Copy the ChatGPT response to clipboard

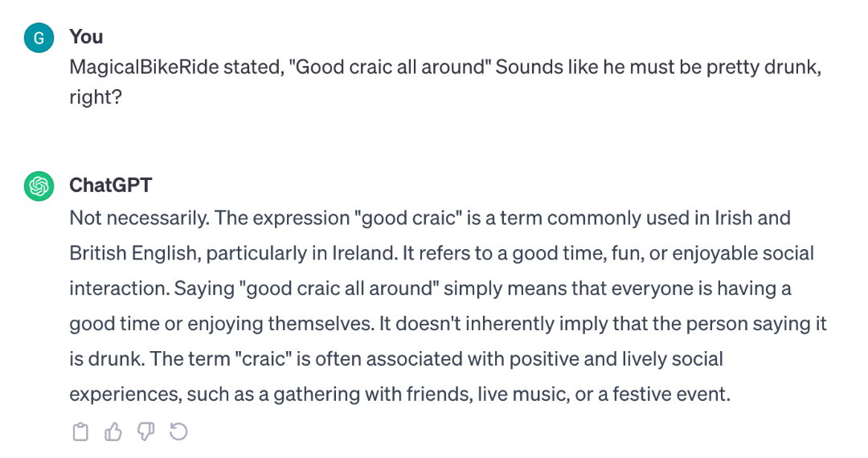pyautogui.click(x=80, y=431)
